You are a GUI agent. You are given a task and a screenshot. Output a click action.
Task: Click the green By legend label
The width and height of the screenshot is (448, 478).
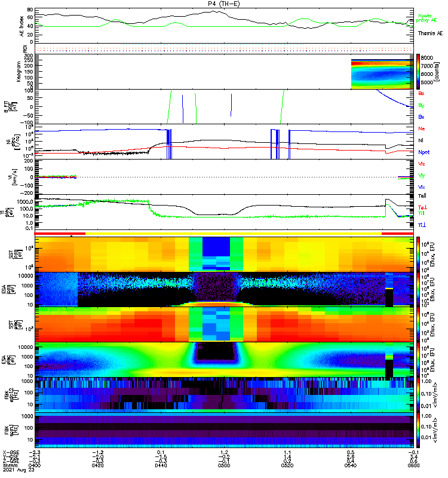(x=421, y=106)
